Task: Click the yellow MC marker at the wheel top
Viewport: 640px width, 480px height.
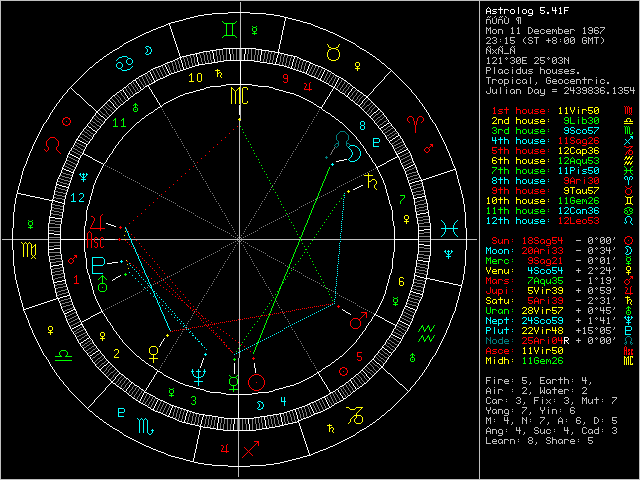Action: tap(240, 96)
